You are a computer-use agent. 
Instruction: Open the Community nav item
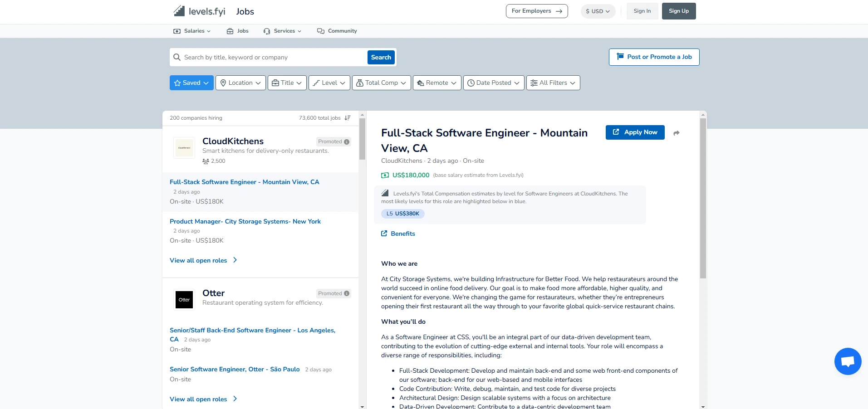click(x=337, y=31)
